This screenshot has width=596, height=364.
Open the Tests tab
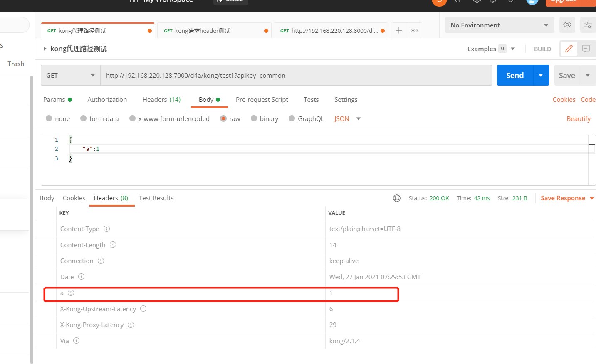click(x=311, y=99)
